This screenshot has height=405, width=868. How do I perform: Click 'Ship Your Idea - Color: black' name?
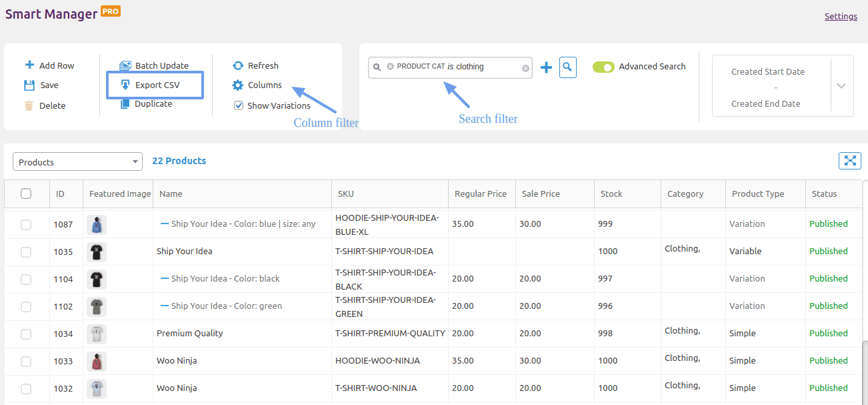click(x=225, y=278)
